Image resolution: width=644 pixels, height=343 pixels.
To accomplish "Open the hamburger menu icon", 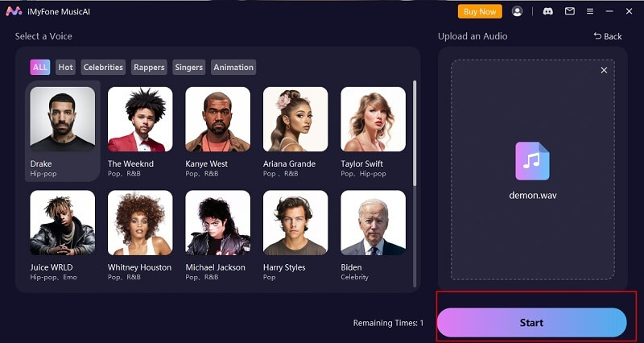I will coord(590,11).
